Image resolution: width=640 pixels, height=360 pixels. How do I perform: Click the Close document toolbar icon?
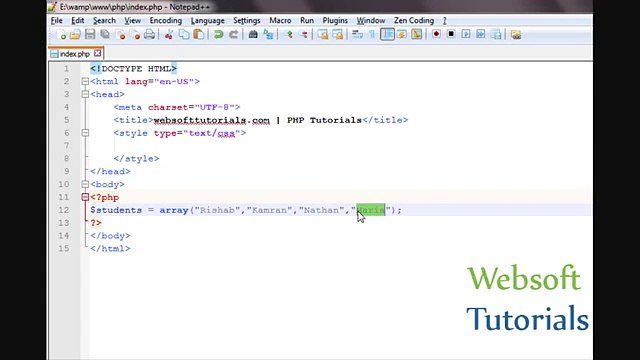click(120, 35)
